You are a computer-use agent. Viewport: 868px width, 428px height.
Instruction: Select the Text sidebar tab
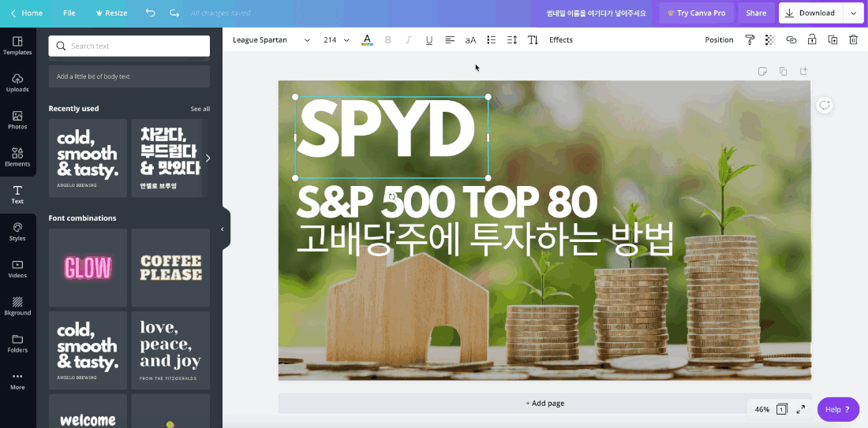point(17,195)
